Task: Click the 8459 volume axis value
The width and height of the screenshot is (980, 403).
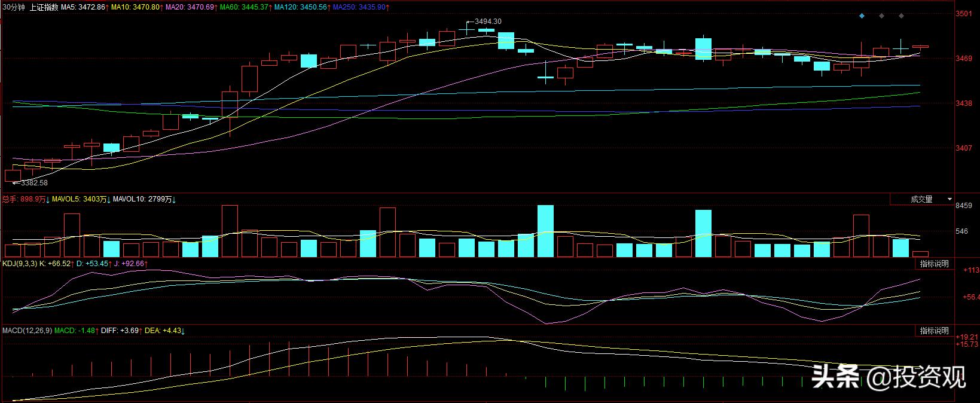Action: pyautogui.click(x=964, y=206)
